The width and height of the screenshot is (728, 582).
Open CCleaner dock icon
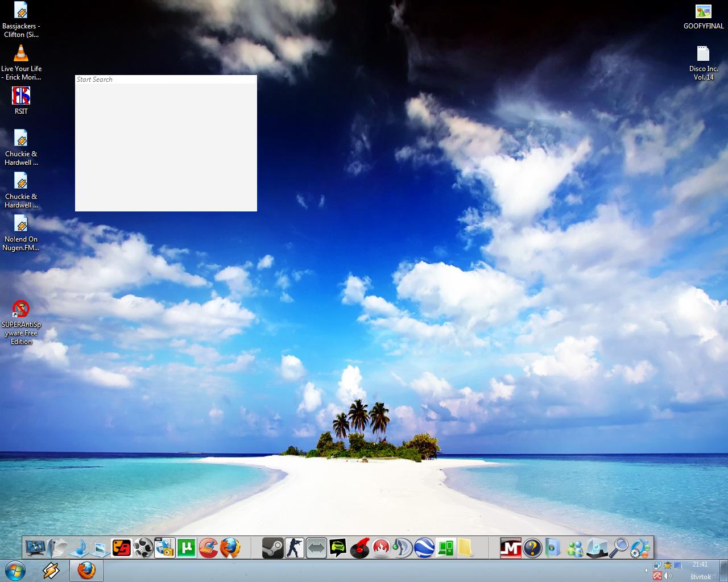(208, 548)
